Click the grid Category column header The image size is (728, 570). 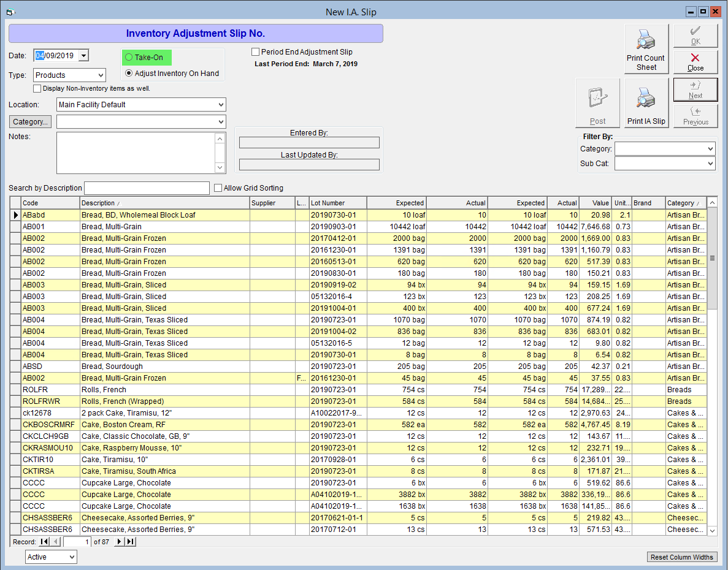pos(686,203)
